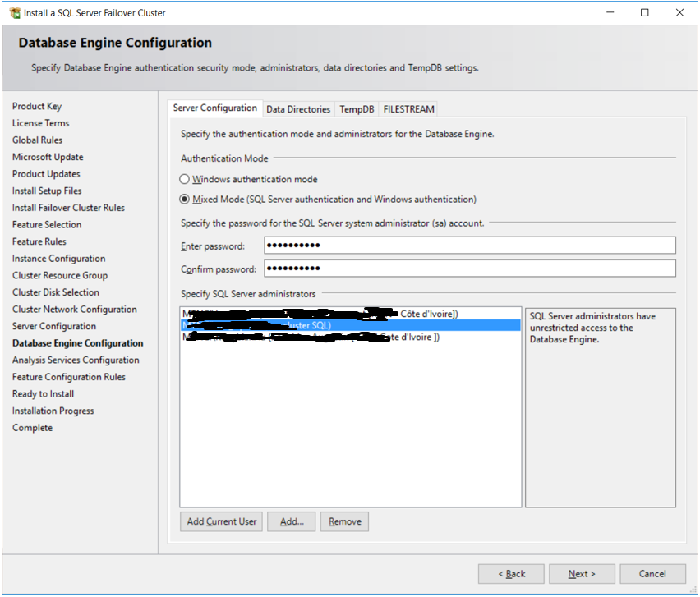The width and height of the screenshot is (700, 597).
Task: Proceed with the Next button
Action: (x=582, y=575)
